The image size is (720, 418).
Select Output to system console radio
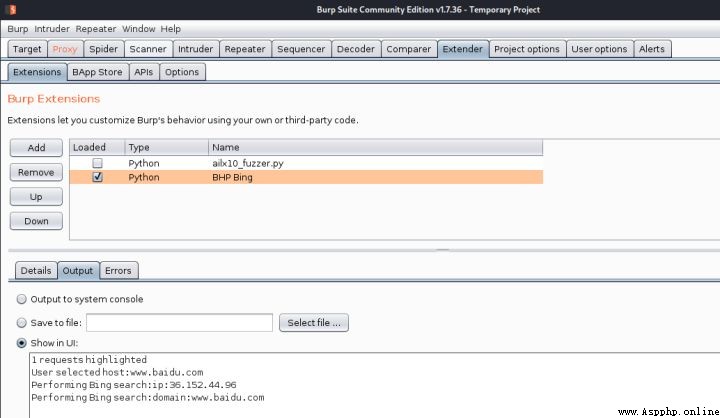point(22,299)
